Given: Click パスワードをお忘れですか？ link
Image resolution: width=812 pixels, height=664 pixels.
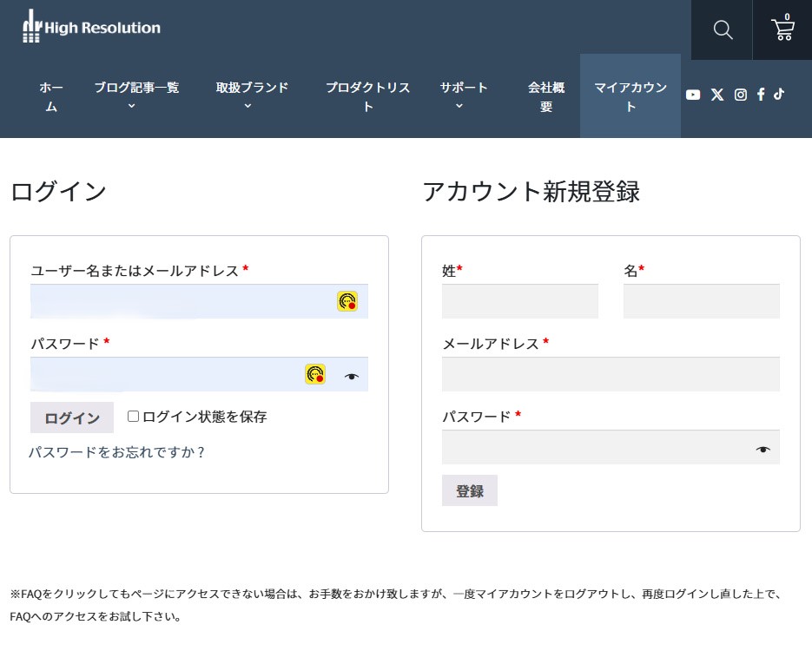Looking at the screenshot, I should (116, 452).
